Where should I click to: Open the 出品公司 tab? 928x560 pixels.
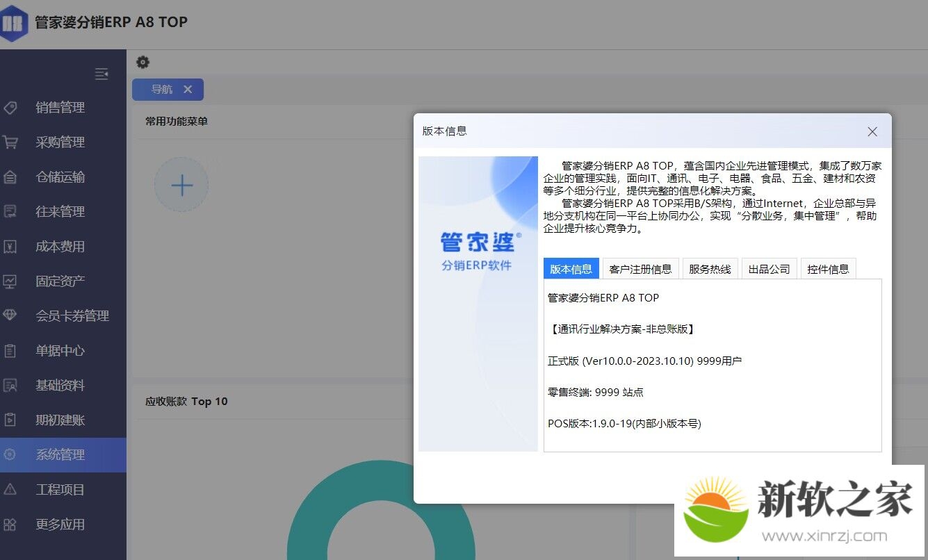coord(770,269)
